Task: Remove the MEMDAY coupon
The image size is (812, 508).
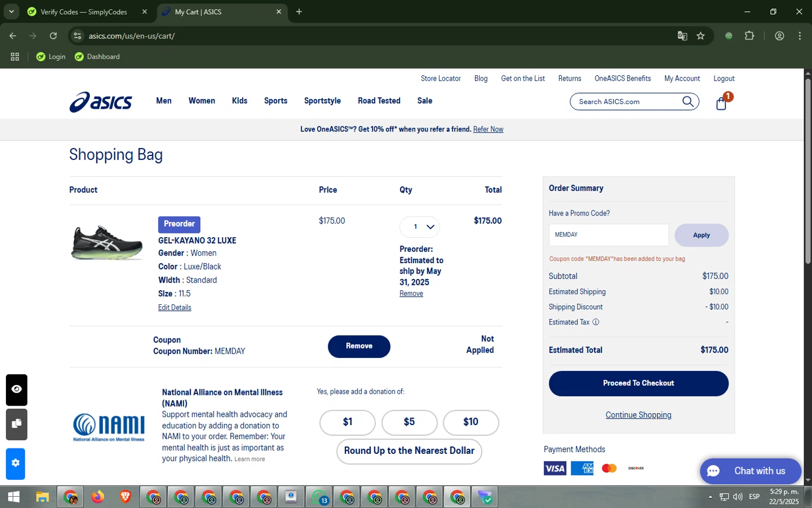Action: click(359, 346)
